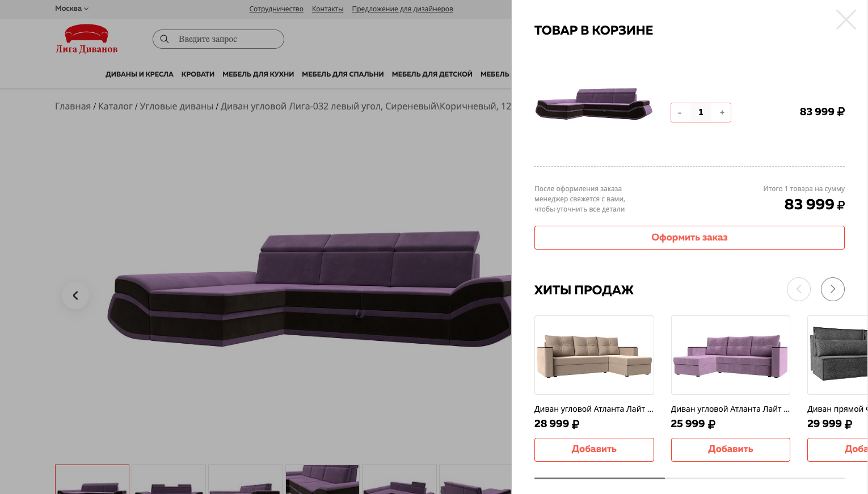Screen dimensions: 868x494
Task: Open the Контакты link
Action: 327,9
